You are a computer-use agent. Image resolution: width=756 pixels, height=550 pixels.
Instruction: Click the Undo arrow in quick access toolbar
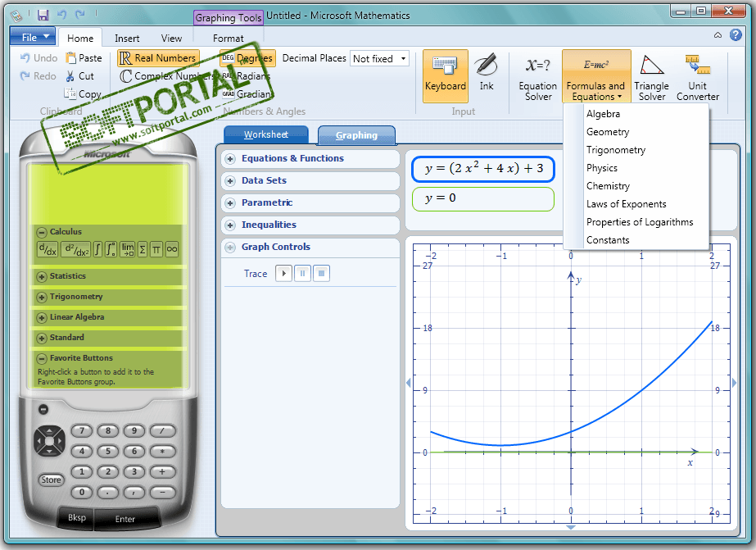(62, 15)
